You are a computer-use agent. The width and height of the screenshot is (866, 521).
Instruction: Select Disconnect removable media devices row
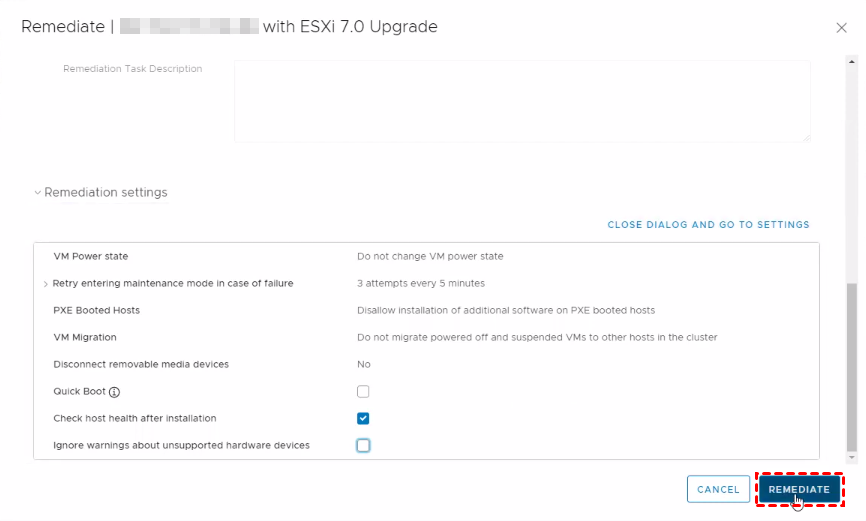pos(141,364)
